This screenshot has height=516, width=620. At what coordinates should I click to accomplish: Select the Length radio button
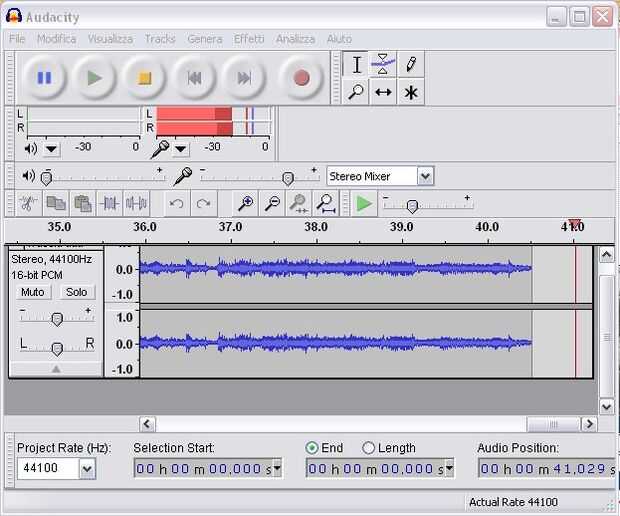368,448
